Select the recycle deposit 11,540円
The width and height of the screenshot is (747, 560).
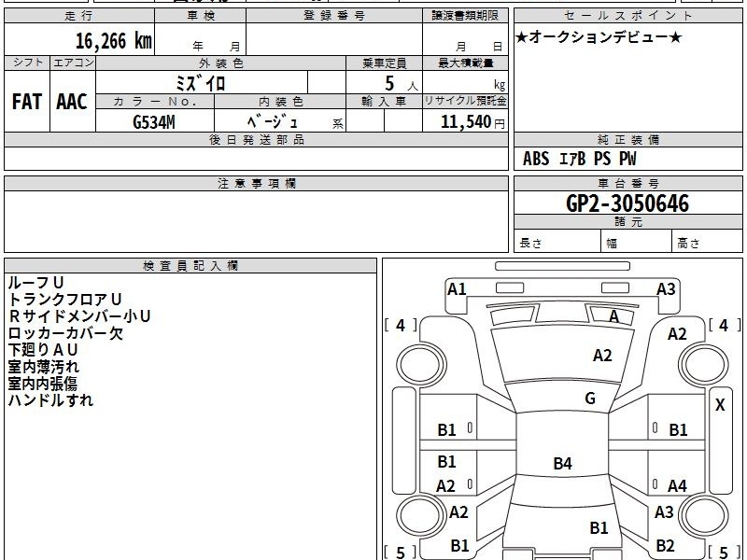click(472, 122)
